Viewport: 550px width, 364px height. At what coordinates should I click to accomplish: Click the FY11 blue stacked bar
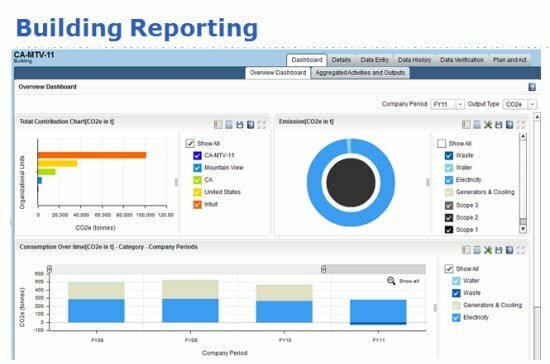[x=378, y=311]
